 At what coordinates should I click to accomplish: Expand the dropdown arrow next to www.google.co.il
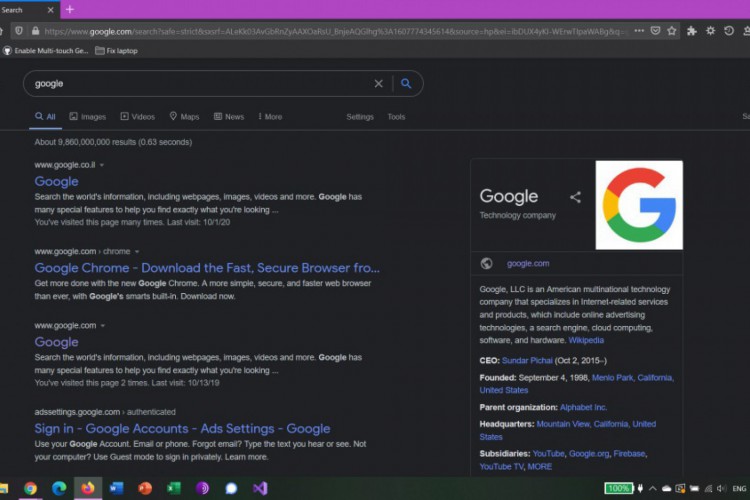[x=102, y=165]
